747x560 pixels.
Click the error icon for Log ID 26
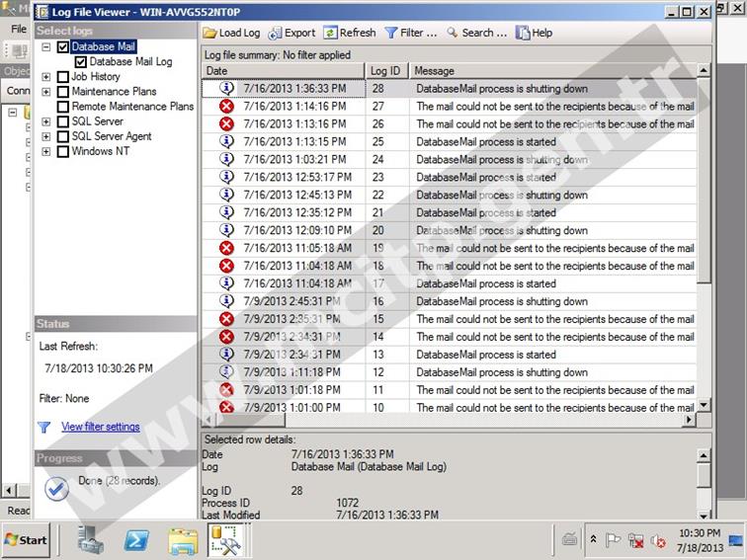[x=227, y=123]
